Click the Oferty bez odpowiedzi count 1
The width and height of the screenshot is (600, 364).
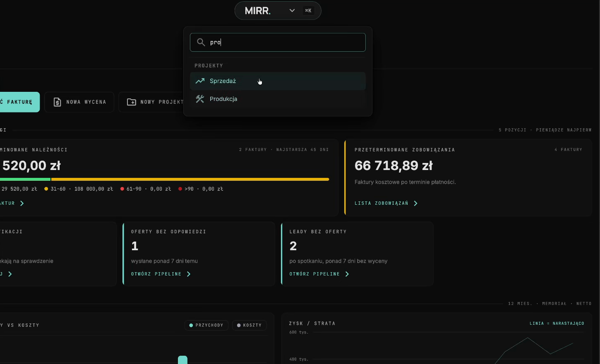[134, 247]
